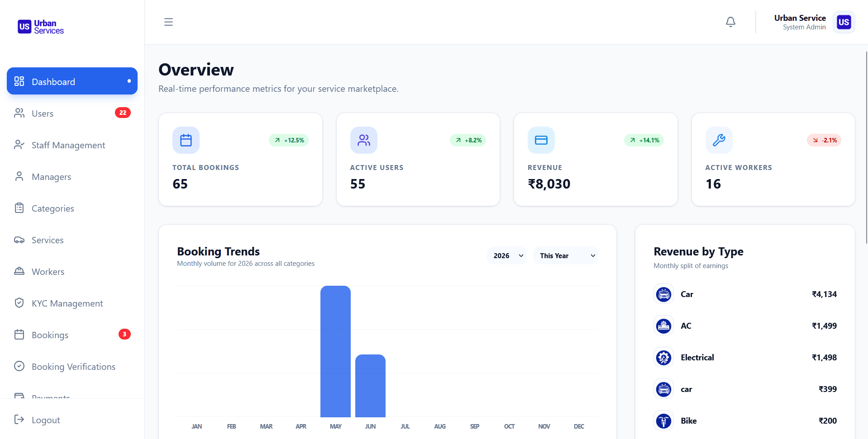Click the MAY bar in Booking Trends
Screen dimensions: 868x439
(335, 351)
